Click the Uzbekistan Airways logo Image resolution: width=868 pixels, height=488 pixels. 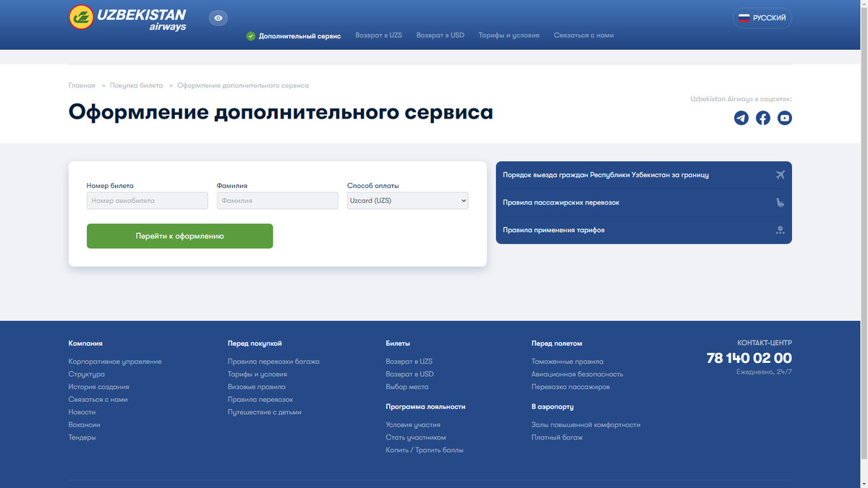click(x=127, y=18)
